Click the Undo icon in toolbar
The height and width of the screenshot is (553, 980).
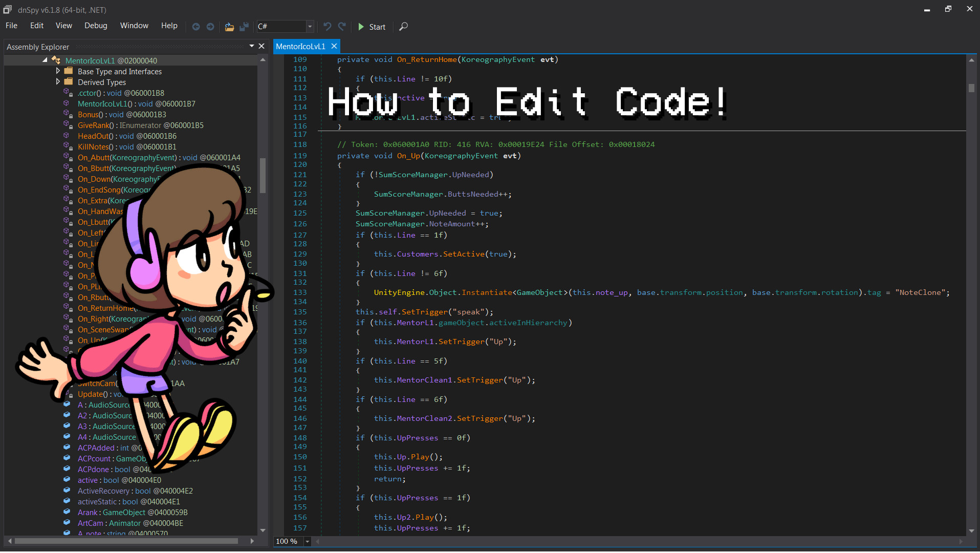click(x=328, y=27)
